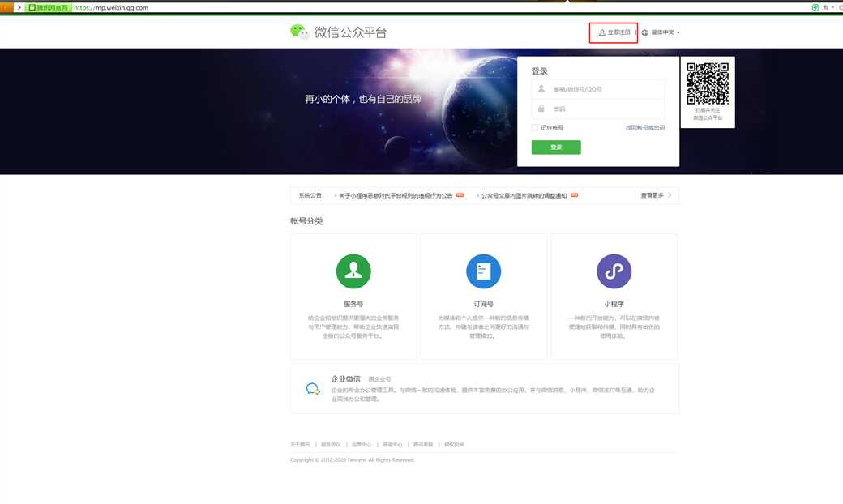Tick the 记住帐号 remember account checkbox
Image resolution: width=843 pixels, height=504 pixels.
tap(534, 128)
